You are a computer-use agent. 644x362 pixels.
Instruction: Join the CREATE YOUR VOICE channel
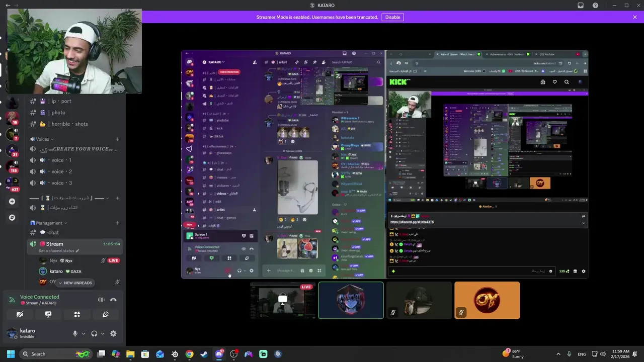coord(75,149)
